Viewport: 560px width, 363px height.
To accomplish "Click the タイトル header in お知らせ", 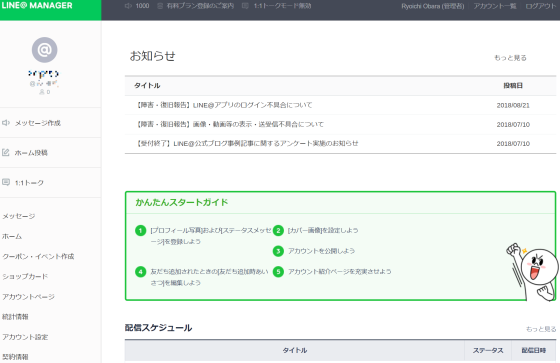I will [147, 85].
